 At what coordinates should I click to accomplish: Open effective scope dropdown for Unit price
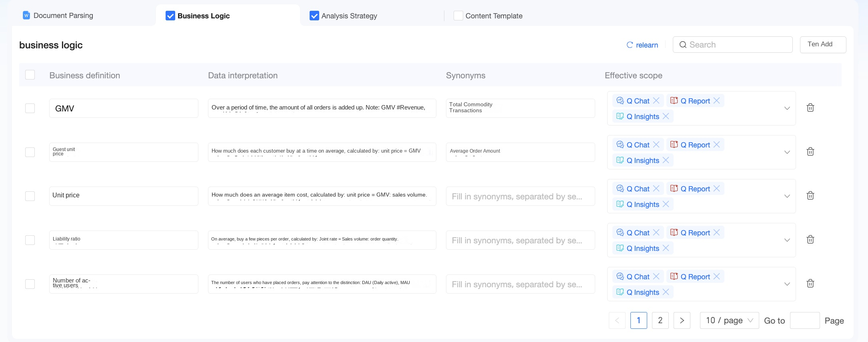tap(787, 196)
